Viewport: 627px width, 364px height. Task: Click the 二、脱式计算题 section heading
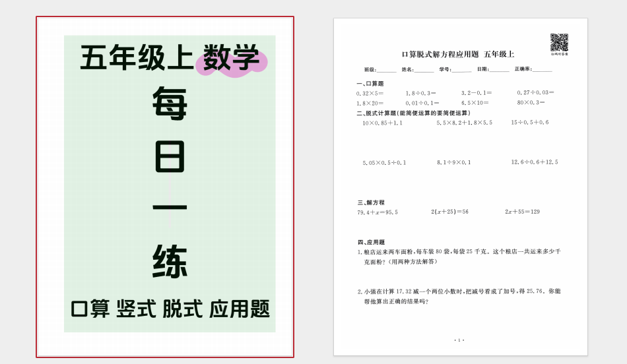[403, 113]
